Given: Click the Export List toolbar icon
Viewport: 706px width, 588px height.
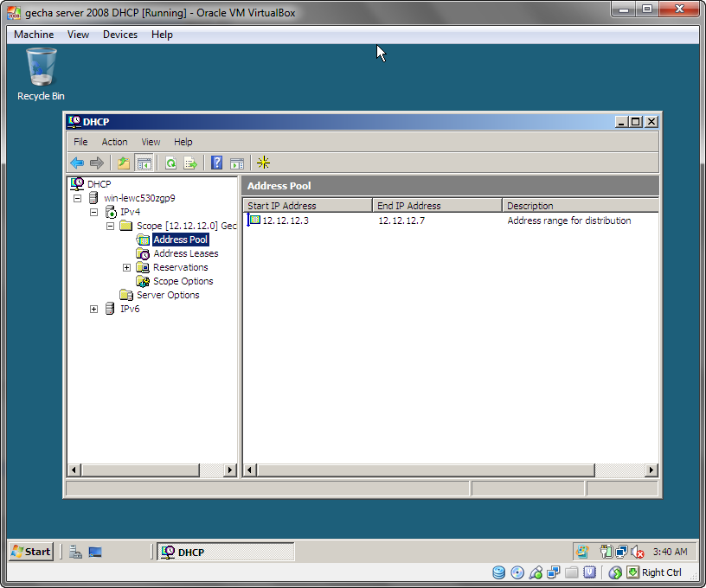Looking at the screenshot, I should click(x=190, y=163).
